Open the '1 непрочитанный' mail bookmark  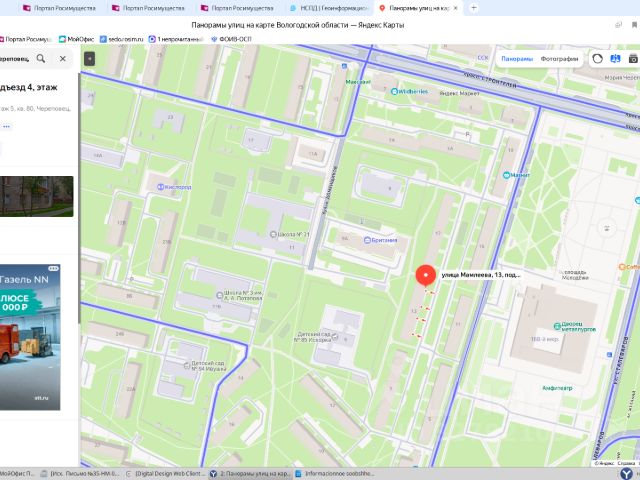click(x=176, y=39)
